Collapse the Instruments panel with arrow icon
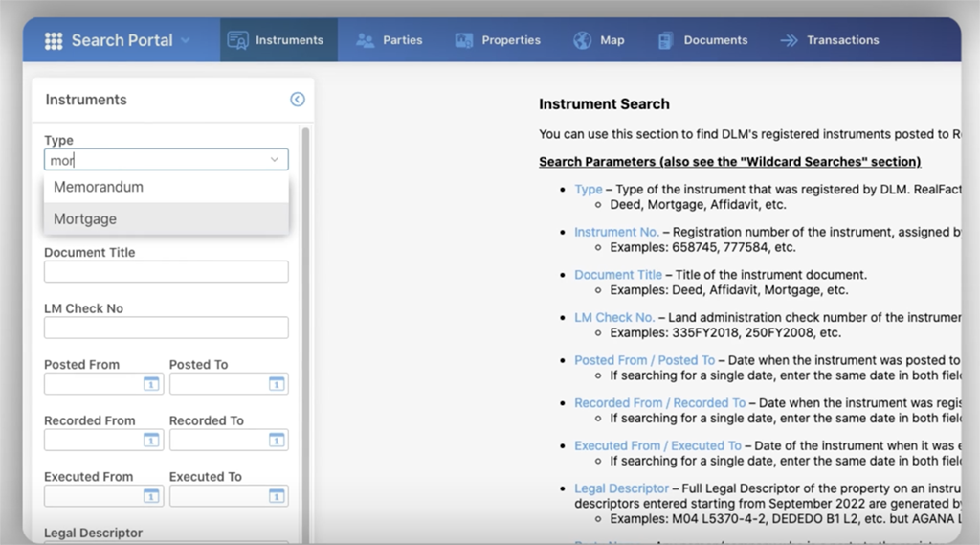The width and height of the screenshot is (980, 545). click(x=297, y=100)
